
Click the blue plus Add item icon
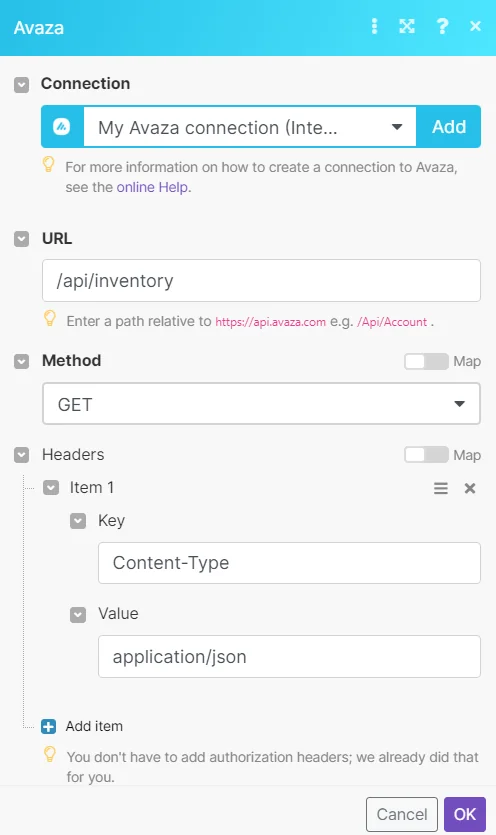(48, 726)
